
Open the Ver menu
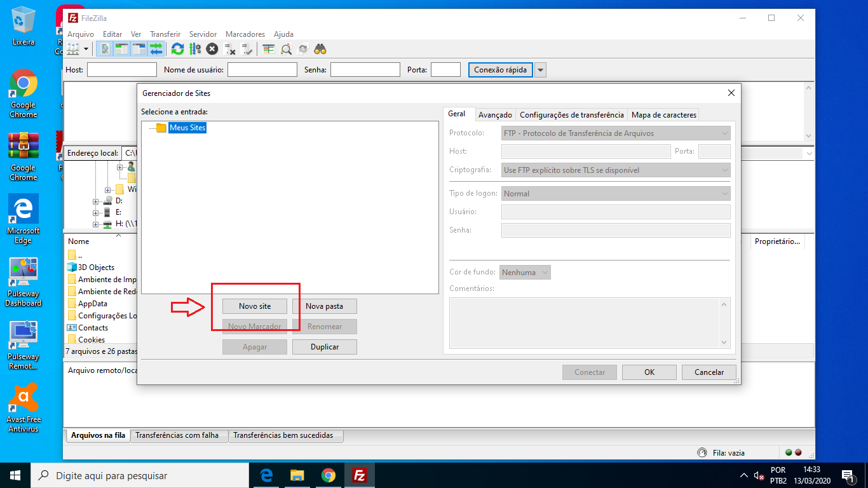[136, 34]
